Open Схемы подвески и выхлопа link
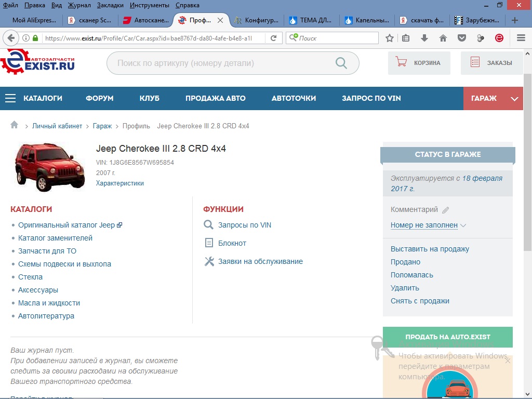This screenshot has height=399, width=532. coord(64,264)
